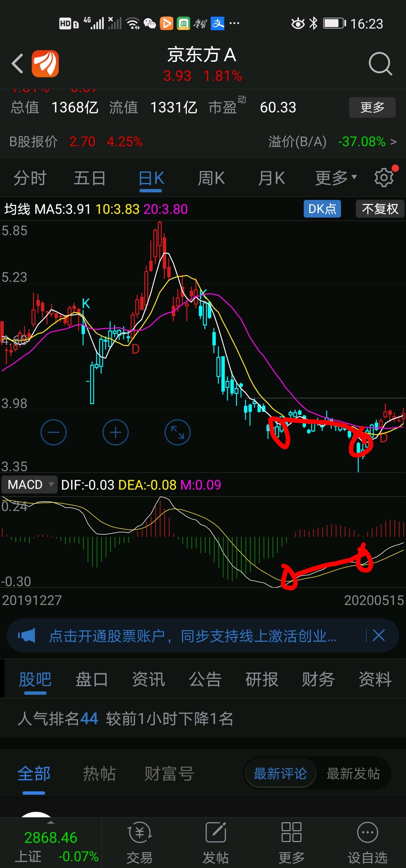The height and width of the screenshot is (868, 406).
Task: Tap Bluetooth icon in status bar
Action: tap(313, 24)
